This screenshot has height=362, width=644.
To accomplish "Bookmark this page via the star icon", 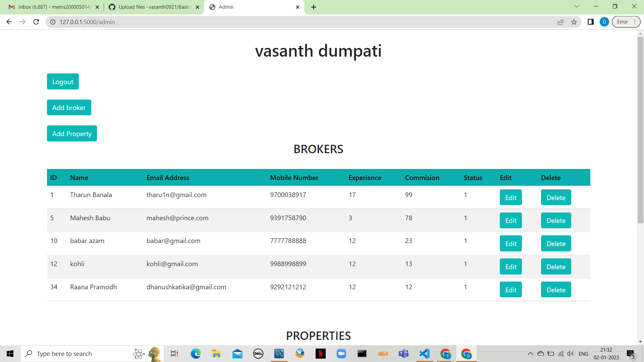I will pos(574,22).
